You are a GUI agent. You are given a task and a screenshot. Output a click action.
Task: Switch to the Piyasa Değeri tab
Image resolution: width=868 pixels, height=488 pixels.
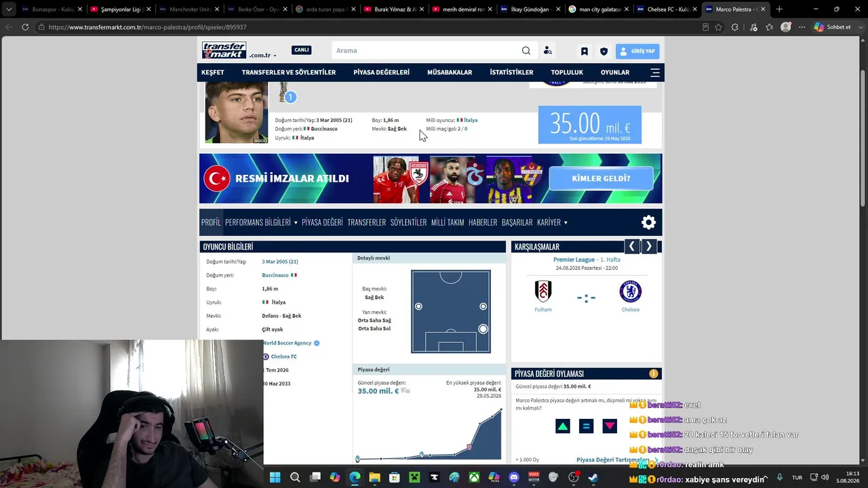(322, 222)
